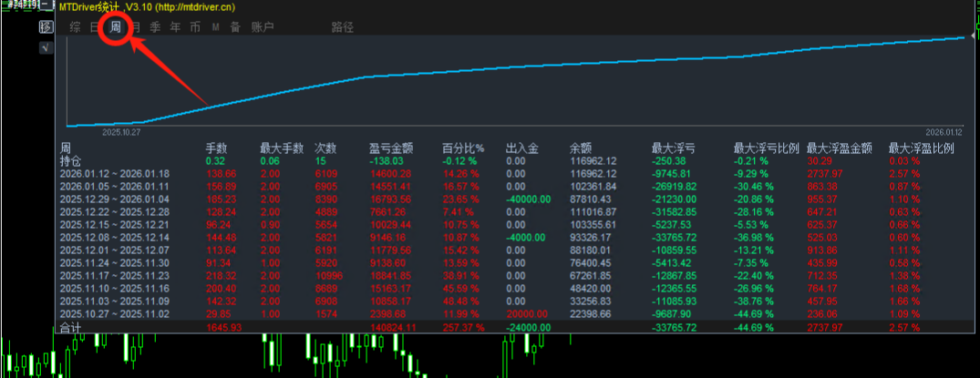Screen dimensions: 980x378
Task: Open the 年 yearly tab
Action: click(176, 27)
